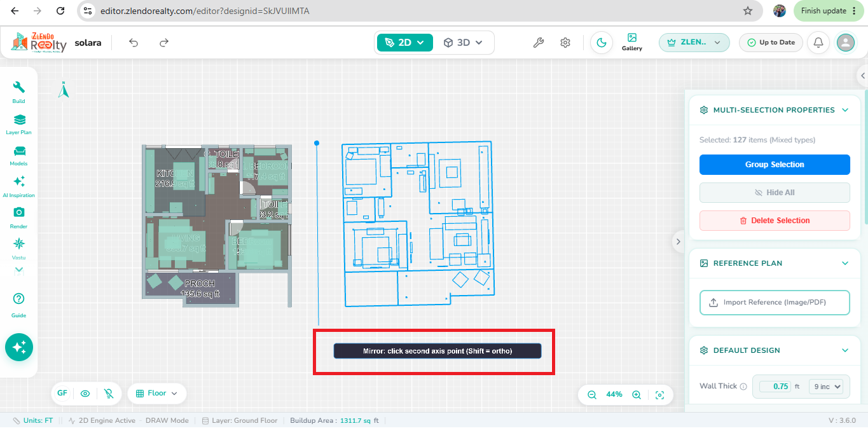Viewport: 868px width, 433px height.
Task: Click the KITCHEN room label
Action: click(x=175, y=174)
